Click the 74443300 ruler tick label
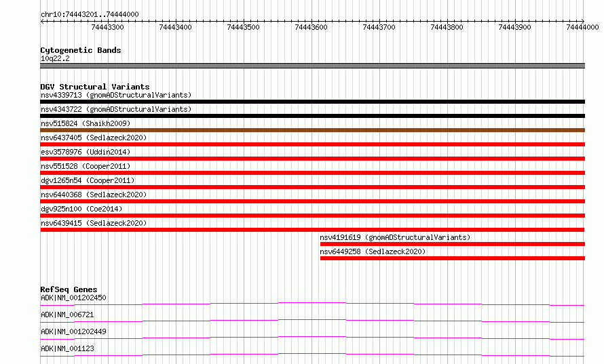This screenshot has width=604, height=364. (x=107, y=27)
